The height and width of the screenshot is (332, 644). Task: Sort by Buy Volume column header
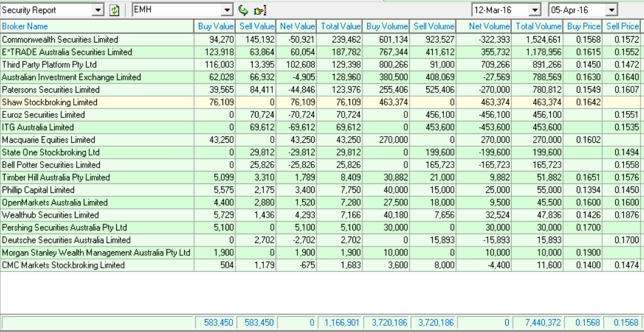pyautogui.click(x=386, y=27)
